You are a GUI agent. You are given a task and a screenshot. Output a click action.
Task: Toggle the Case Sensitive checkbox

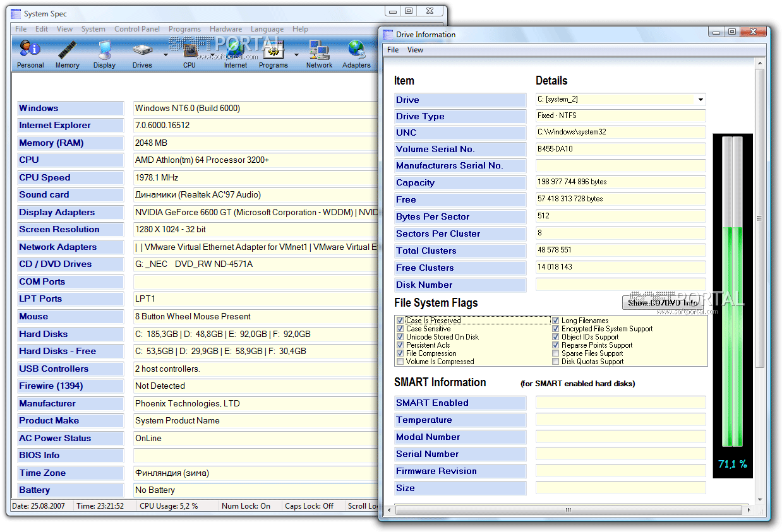[x=400, y=329]
